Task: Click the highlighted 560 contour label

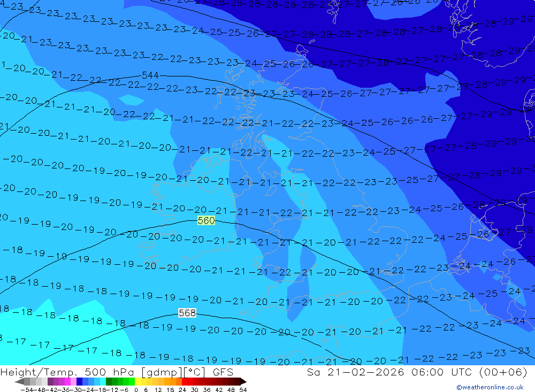Action: pos(206,220)
